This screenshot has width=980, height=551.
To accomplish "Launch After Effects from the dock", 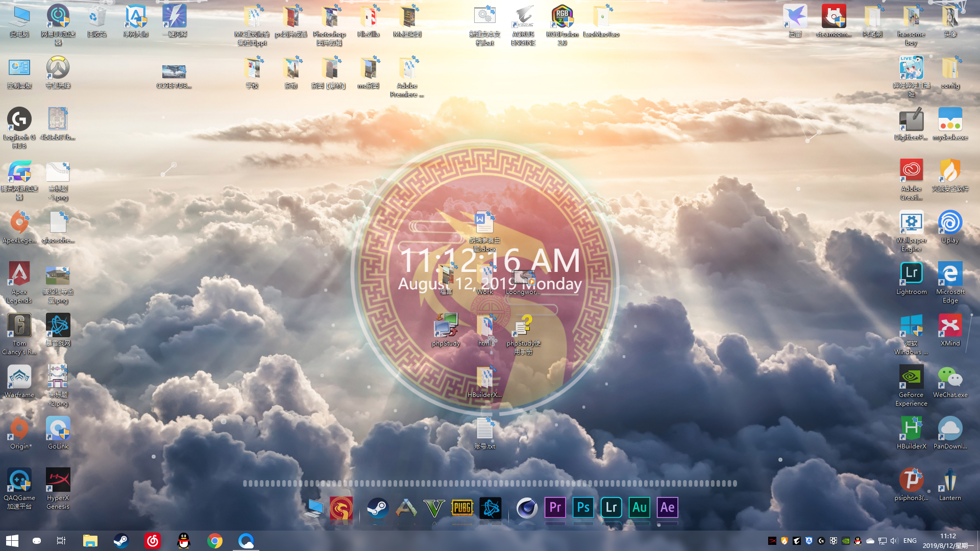I will (667, 508).
